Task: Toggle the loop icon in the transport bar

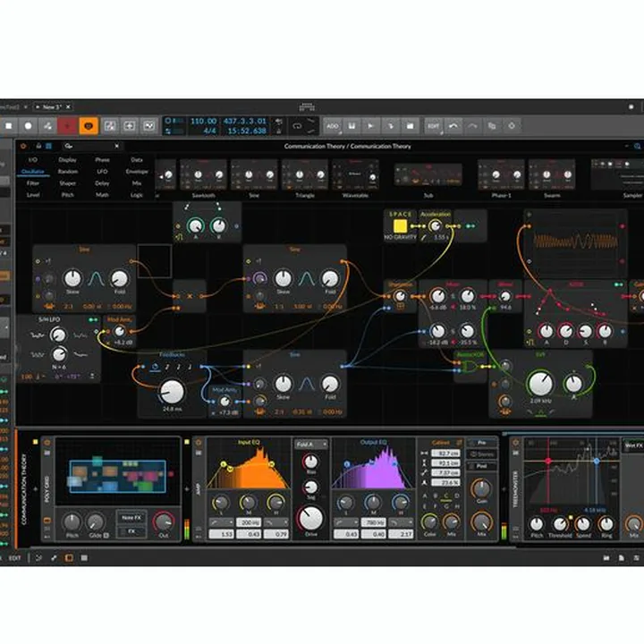Action: (x=297, y=126)
